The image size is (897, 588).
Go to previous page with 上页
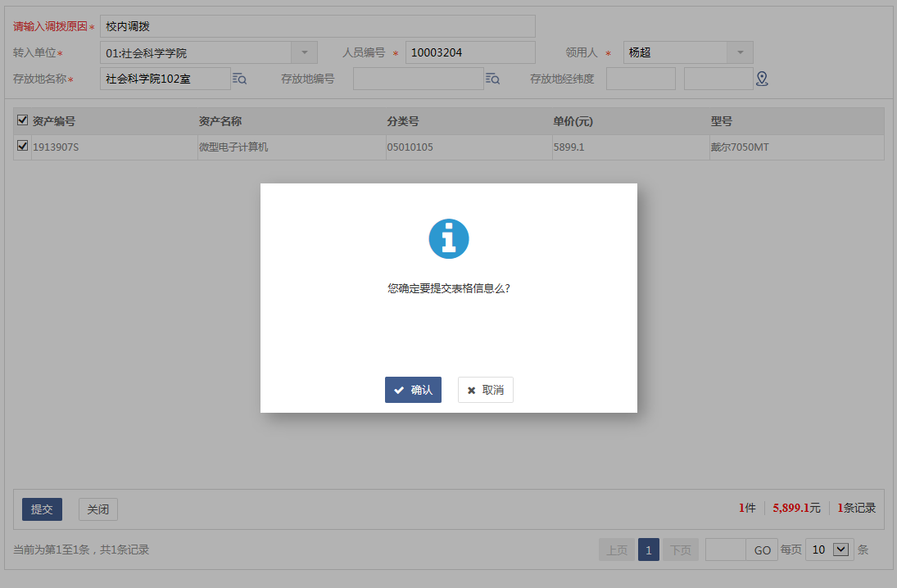(617, 550)
